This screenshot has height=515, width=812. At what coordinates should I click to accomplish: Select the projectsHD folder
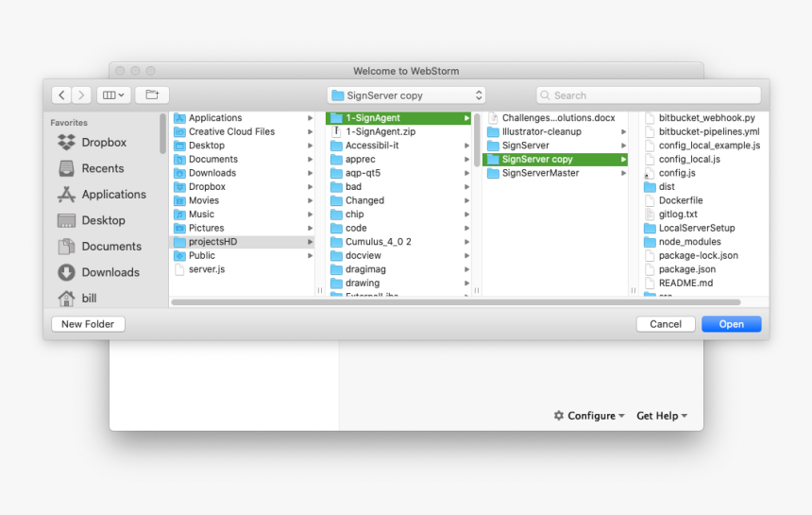(x=244, y=242)
